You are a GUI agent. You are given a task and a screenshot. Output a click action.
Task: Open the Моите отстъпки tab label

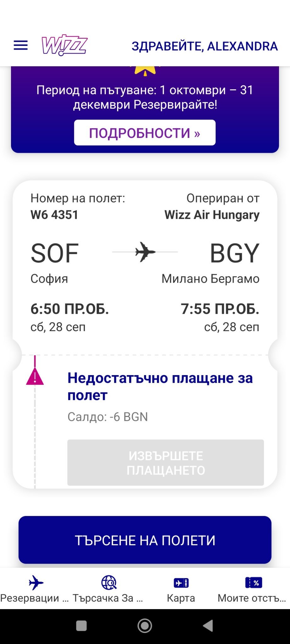pyautogui.click(x=252, y=598)
